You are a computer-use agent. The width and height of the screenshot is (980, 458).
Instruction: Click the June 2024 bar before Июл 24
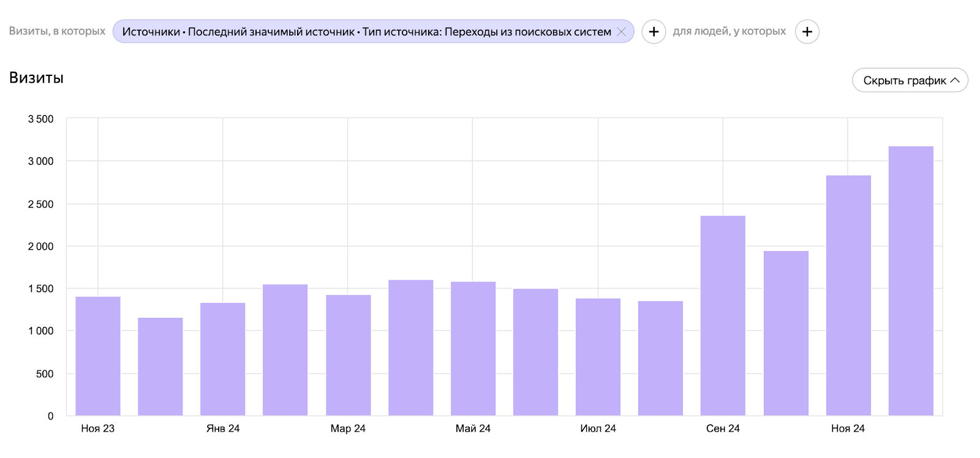click(535, 352)
